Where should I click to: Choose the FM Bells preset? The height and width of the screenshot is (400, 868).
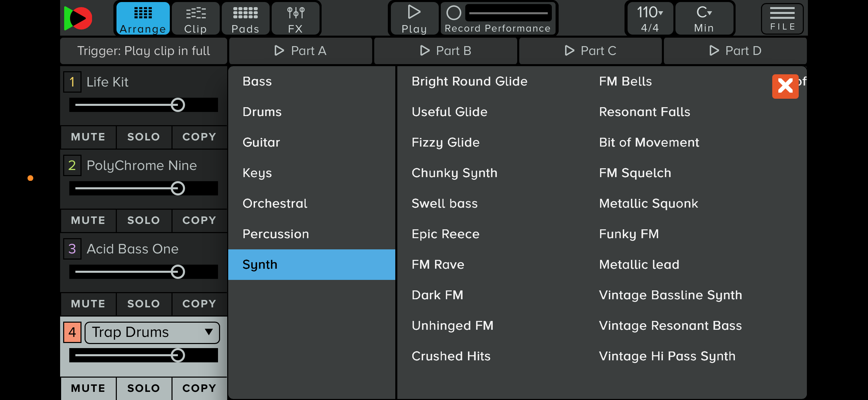[x=626, y=81]
